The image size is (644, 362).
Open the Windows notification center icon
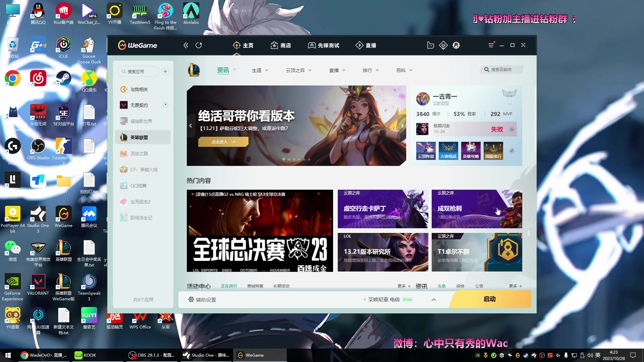pyautogui.click(x=633, y=355)
